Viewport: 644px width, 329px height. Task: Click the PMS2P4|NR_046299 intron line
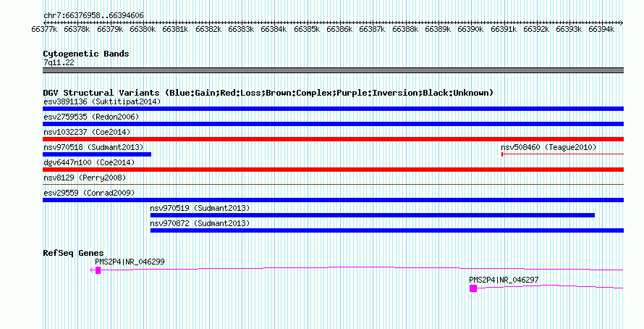pos(362,268)
